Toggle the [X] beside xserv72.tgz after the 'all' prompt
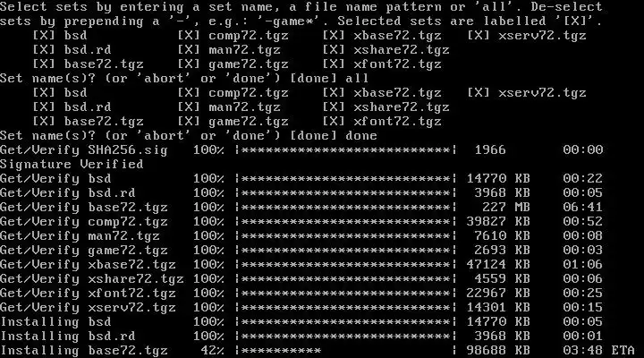 478,93
